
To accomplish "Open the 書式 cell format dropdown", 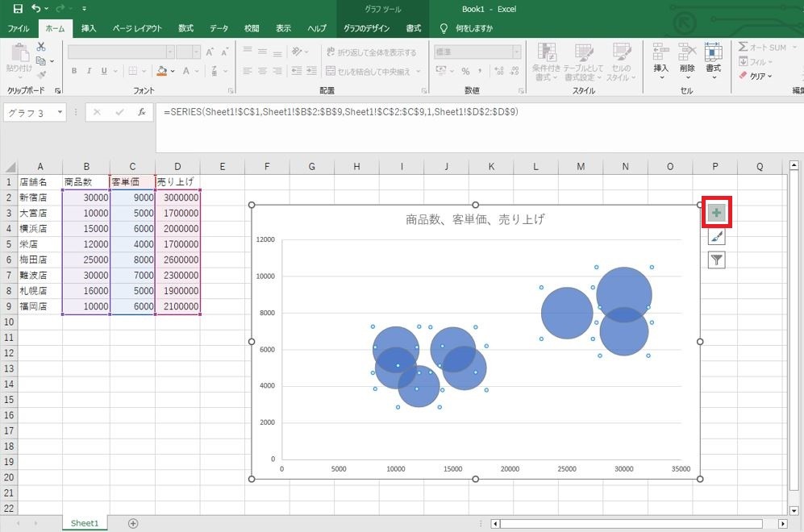I will pos(713,60).
